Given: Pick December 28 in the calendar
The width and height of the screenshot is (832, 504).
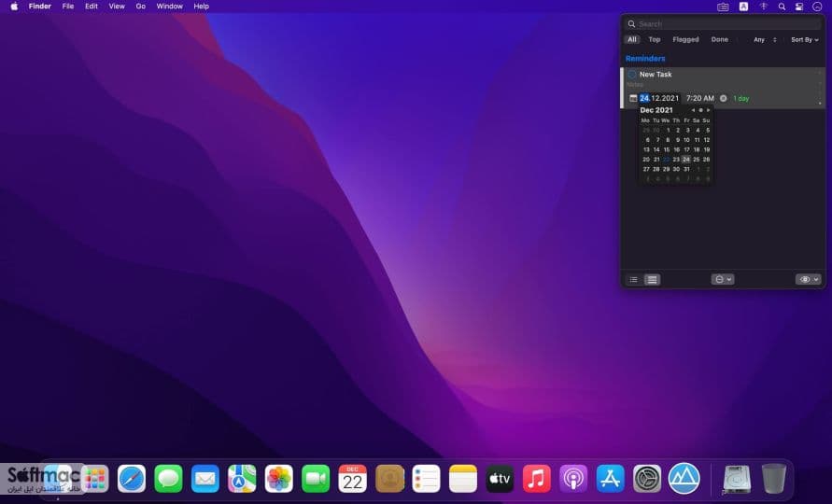Looking at the screenshot, I should pos(656,169).
